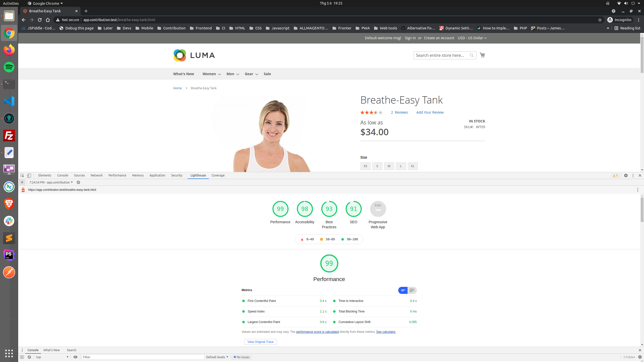644x362 pixels.
Task: Open the Luma shopping cart icon
Action: [x=482, y=55]
